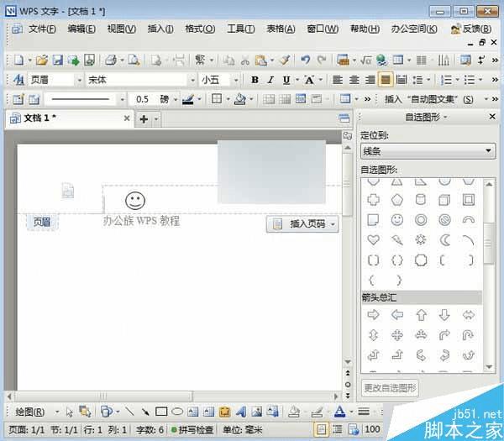Center align the text
The height and width of the screenshot is (441, 504).
click(x=354, y=80)
